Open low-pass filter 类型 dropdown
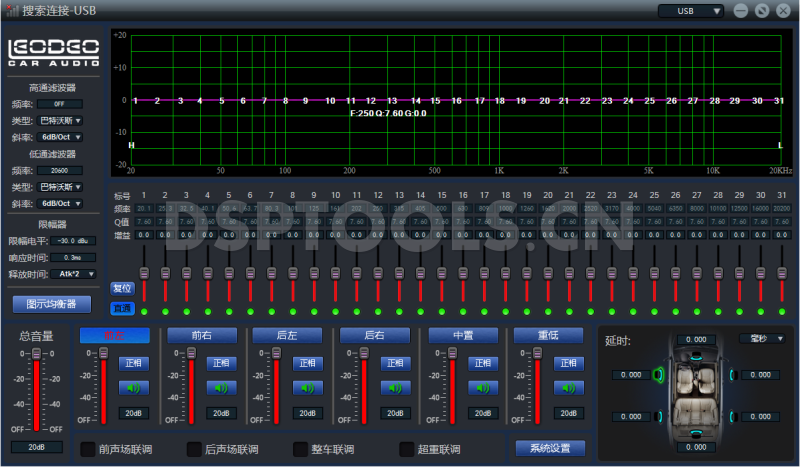The image size is (800, 467). coord(60,187)
